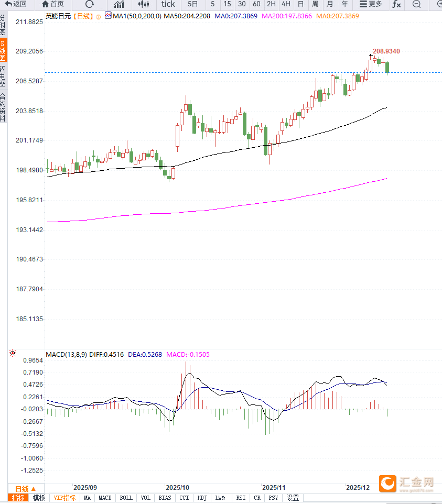Switch to 分时图 view in sidebar
442x504 pixels.
pyautogui.click(x=3, y=25)
